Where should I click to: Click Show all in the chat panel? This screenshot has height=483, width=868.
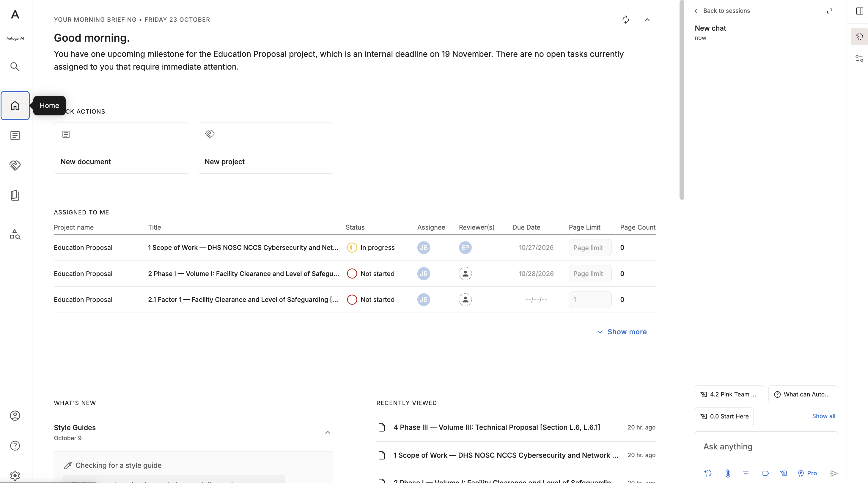pos(823,416)
